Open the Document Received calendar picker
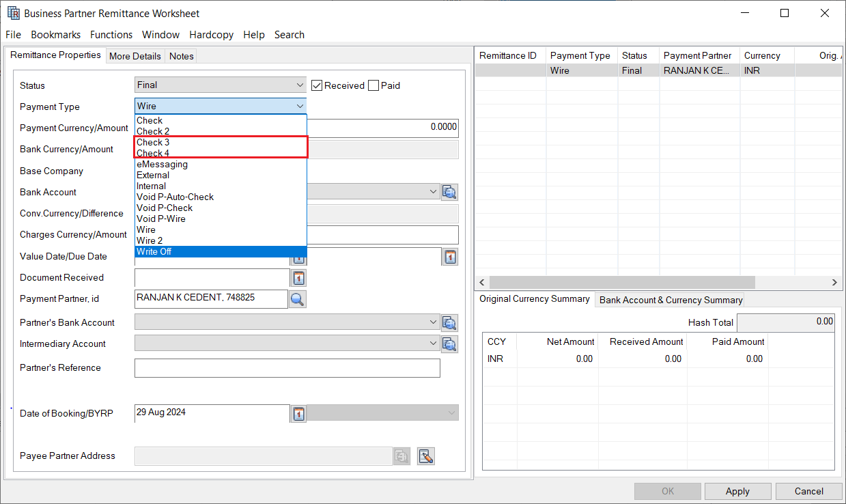This screenshot has height=504, width=846. pos(298,278)
